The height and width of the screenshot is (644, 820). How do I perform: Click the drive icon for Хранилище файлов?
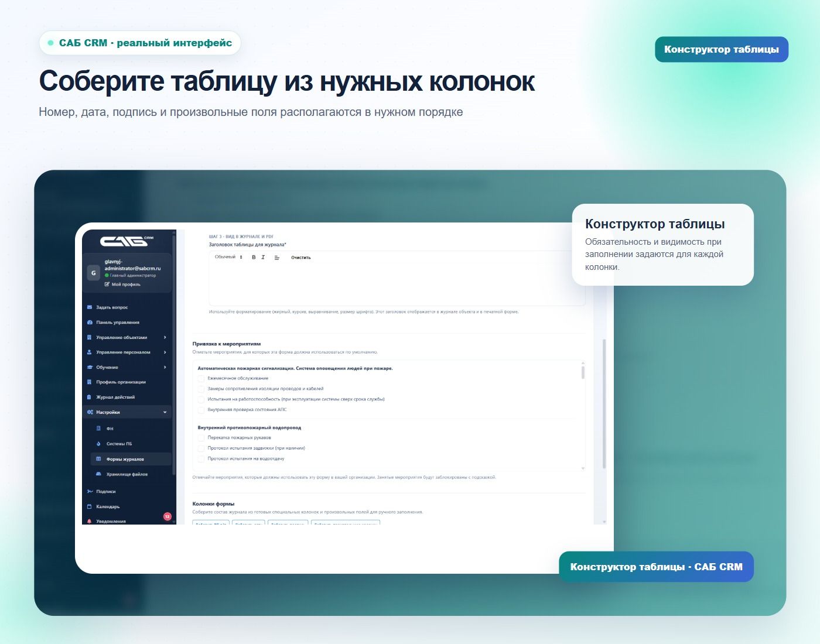click(x=99, y=474)
